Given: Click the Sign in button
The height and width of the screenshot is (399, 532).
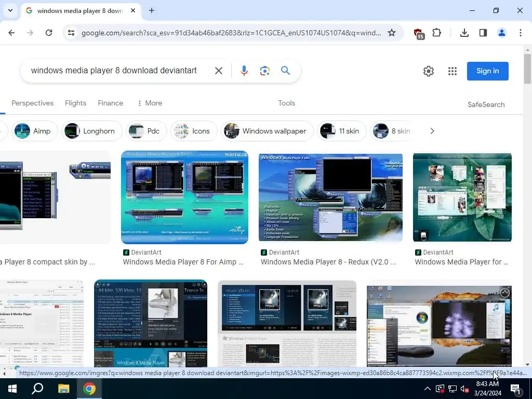Looking at the screenshot, I should pyautogui.click(x=487, y=71).
